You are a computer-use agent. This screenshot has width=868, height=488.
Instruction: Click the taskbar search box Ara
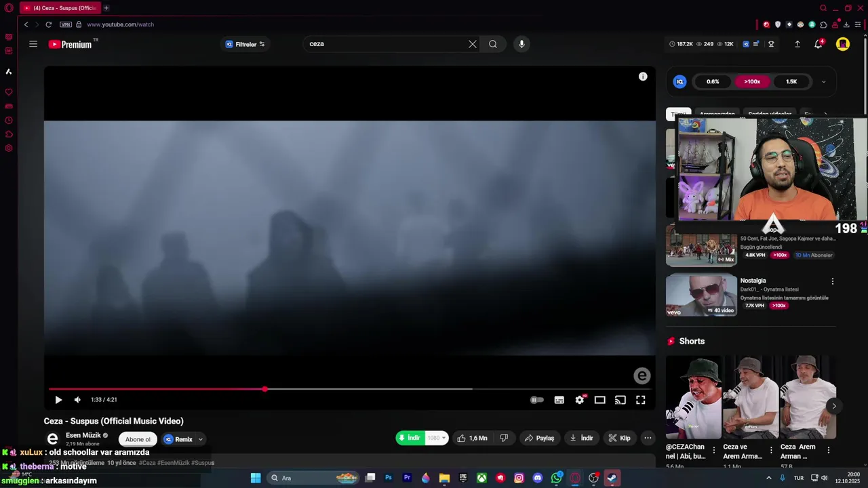pos(313,478)
